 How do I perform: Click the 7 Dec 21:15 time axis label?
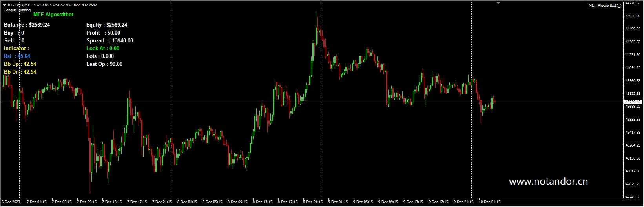coord(162,202)
